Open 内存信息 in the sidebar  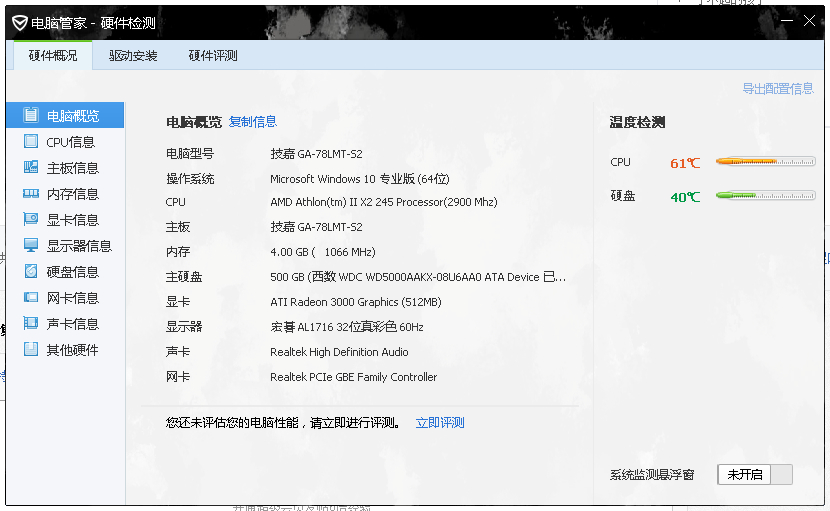coord(73,194)
